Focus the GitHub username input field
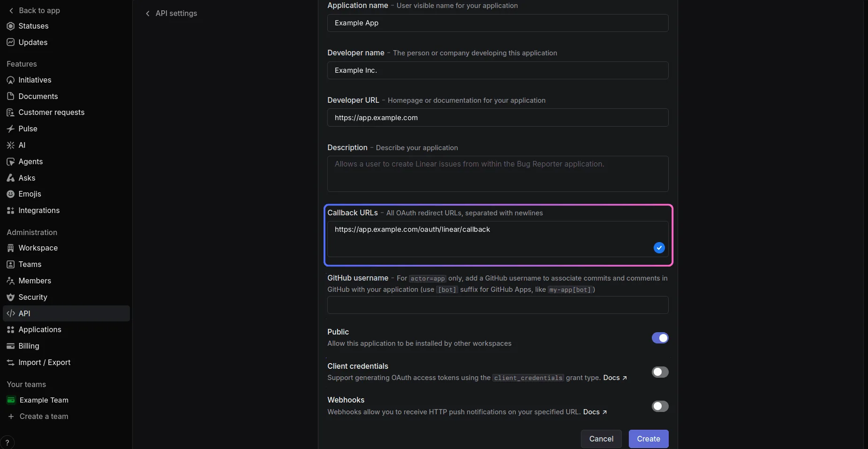 pos(498,305)
